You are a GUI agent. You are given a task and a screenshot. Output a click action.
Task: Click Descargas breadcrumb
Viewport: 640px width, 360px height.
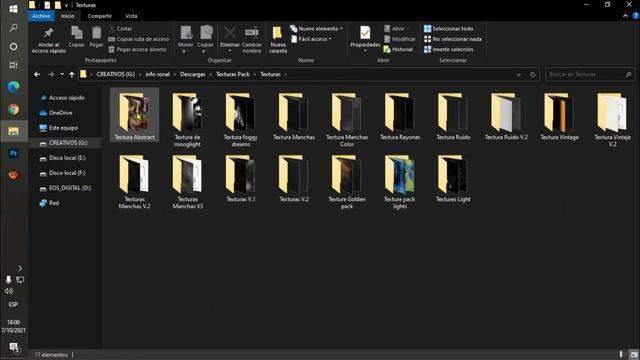click(x=193, y=74)
